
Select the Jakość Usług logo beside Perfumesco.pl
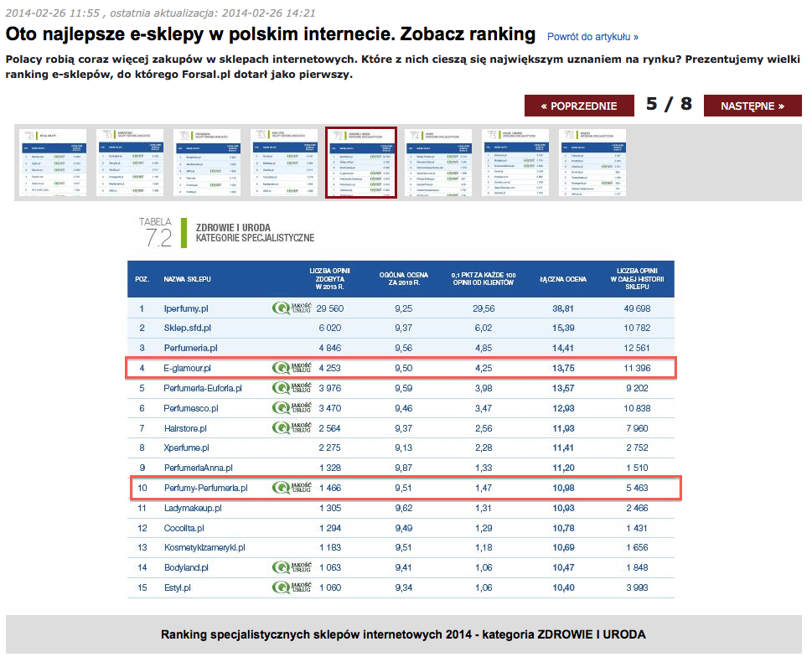click(x=292, y=408)
